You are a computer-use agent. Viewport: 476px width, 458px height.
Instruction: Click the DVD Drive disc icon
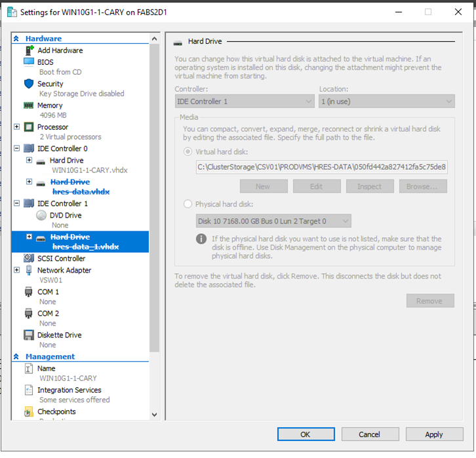coord(41,215)
